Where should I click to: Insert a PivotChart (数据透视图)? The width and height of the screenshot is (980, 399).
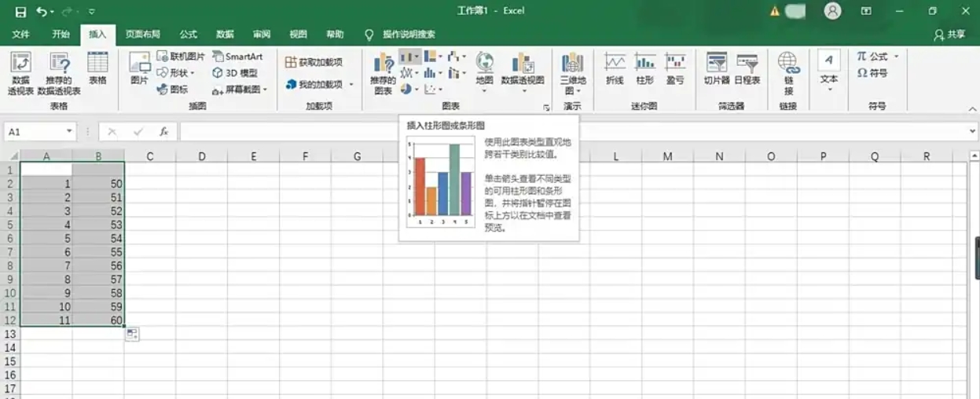tap(523, 72)
